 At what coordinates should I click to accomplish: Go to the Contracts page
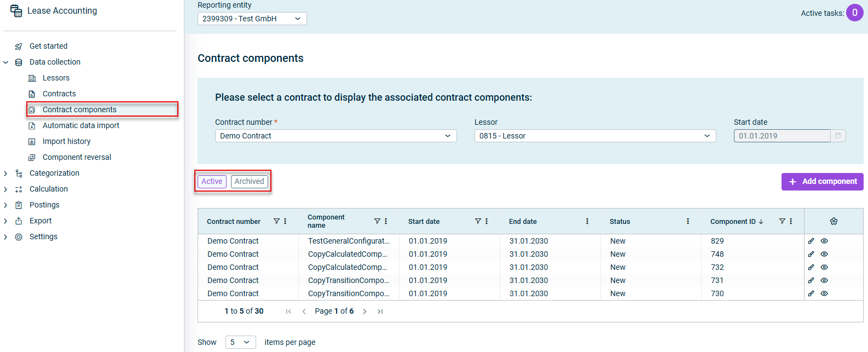coord(59,94)
